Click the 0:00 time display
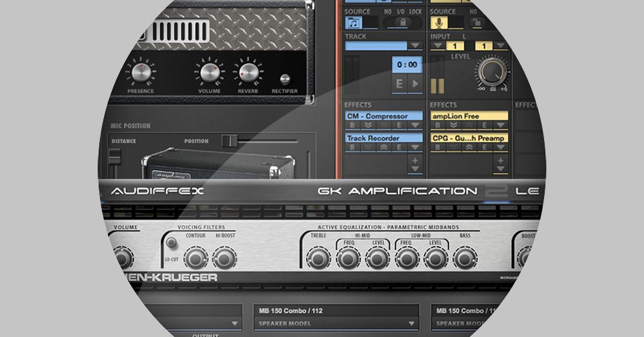644x337 pixels. [406, 64]
